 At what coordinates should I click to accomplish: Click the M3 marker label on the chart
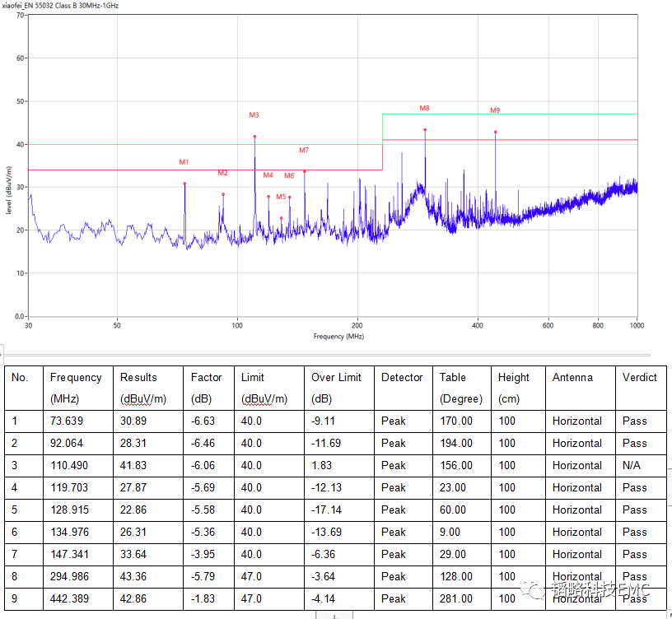[254, 115]
